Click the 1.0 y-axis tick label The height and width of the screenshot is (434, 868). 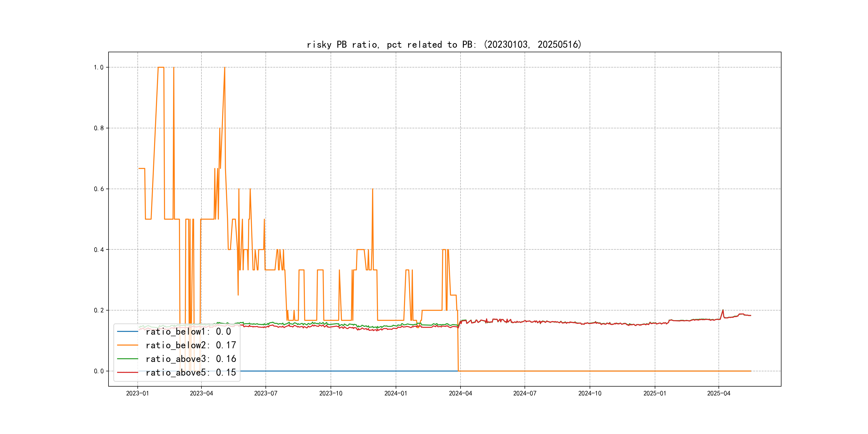click(98, 68)
